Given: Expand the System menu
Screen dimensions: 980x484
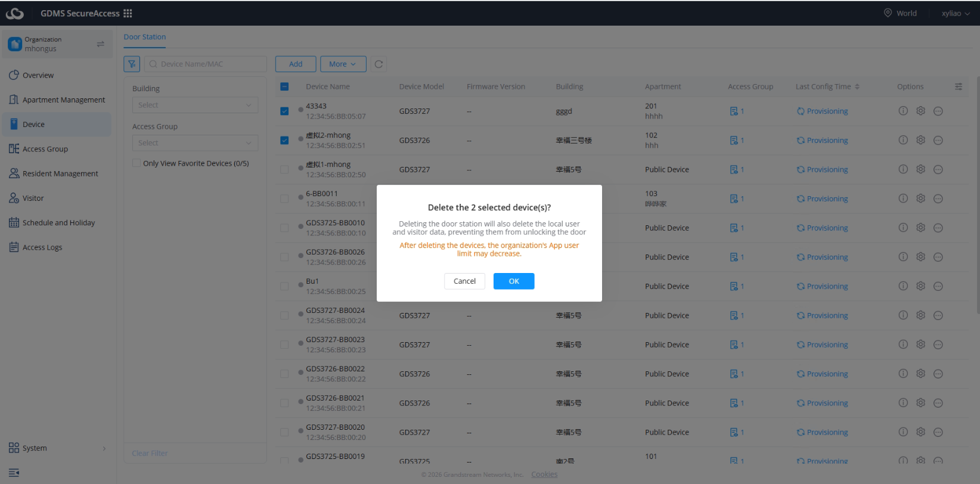Looking at the screenshot, I should [57, 448].
